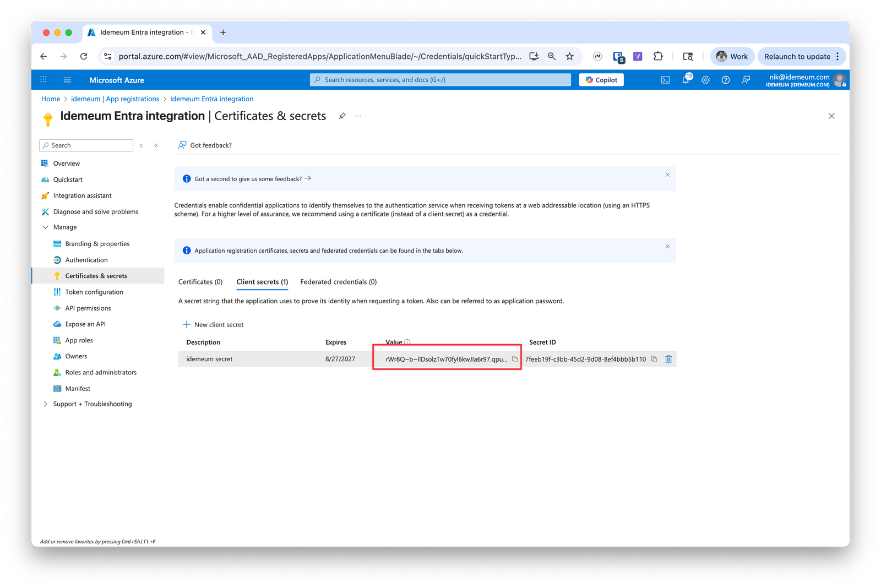The image size is (881, 588).
Task: Click the Got feedback? button
Action: [x=205, y=145]
